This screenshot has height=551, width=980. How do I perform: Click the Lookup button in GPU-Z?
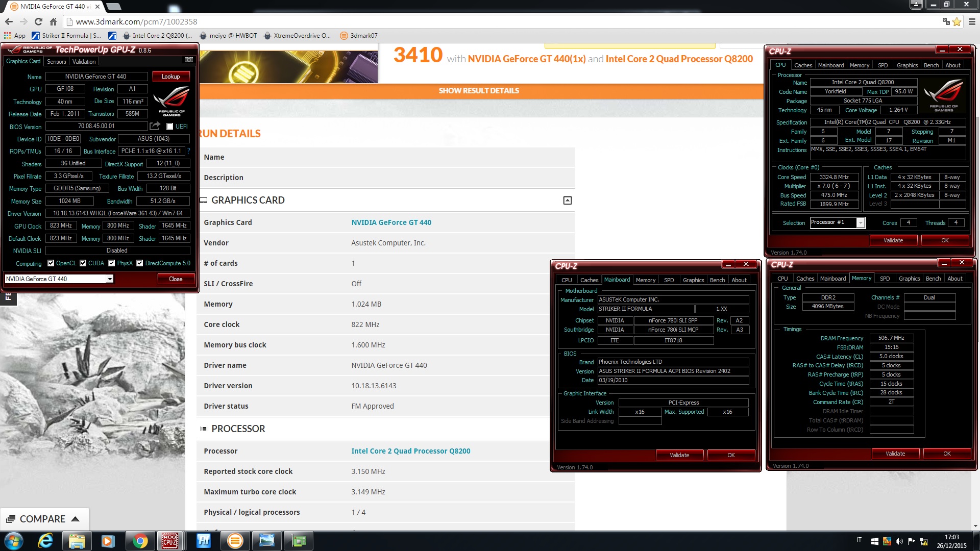(171, 77)
